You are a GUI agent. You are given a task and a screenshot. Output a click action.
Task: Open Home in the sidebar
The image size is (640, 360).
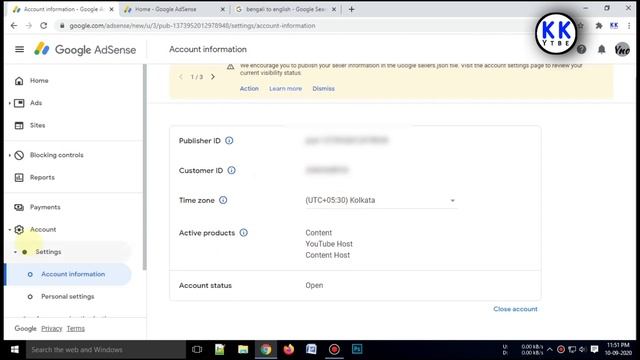(x=39, y=81)
